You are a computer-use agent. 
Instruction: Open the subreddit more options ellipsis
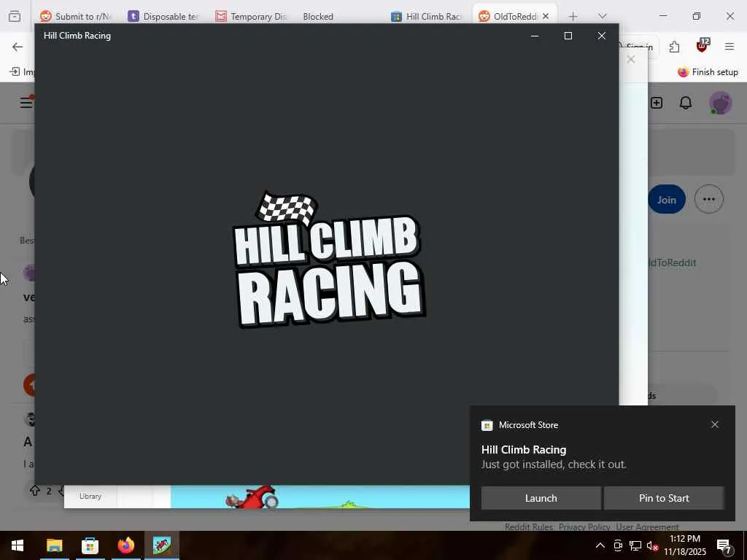pyautogui.click(x=709, y=199)
